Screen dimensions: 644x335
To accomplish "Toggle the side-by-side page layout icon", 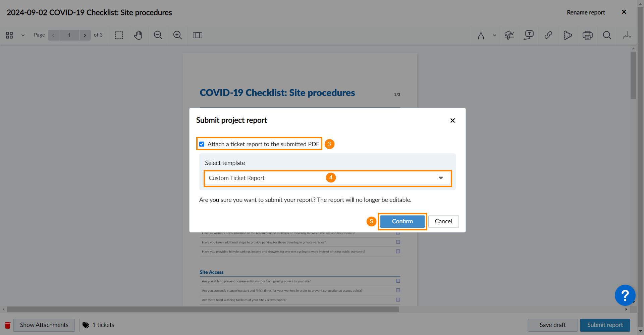I will point(198,35).
